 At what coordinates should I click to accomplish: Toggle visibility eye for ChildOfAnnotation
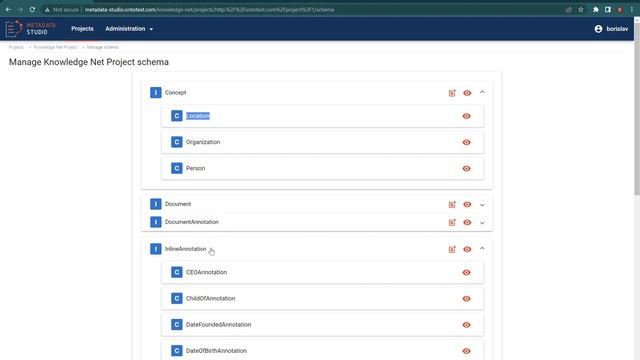[466, 299]
